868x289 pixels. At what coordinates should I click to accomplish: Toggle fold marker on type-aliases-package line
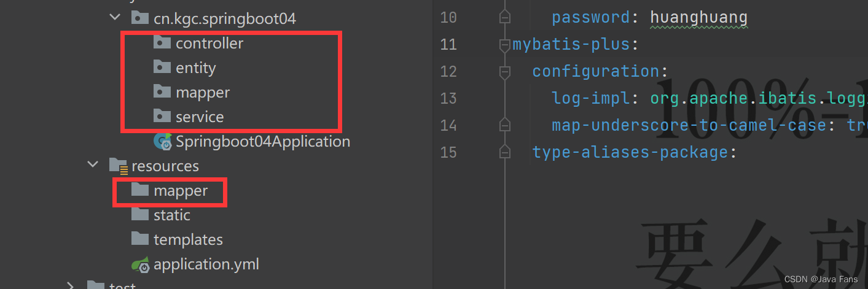(505, 152)
